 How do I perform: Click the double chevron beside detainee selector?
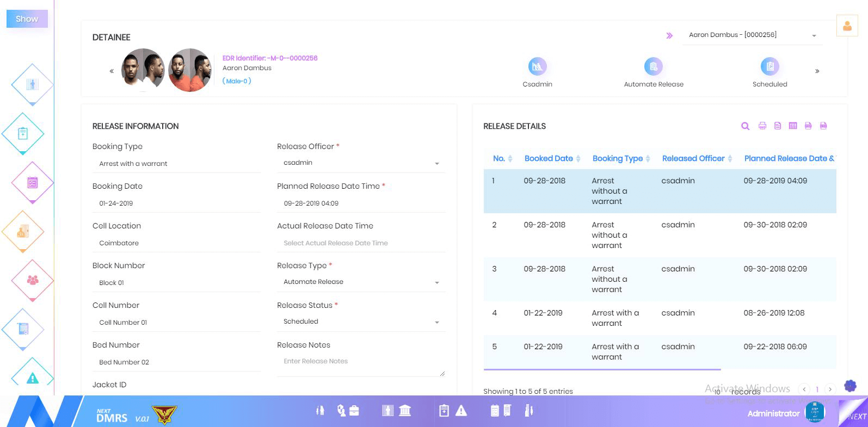[669, 35]
